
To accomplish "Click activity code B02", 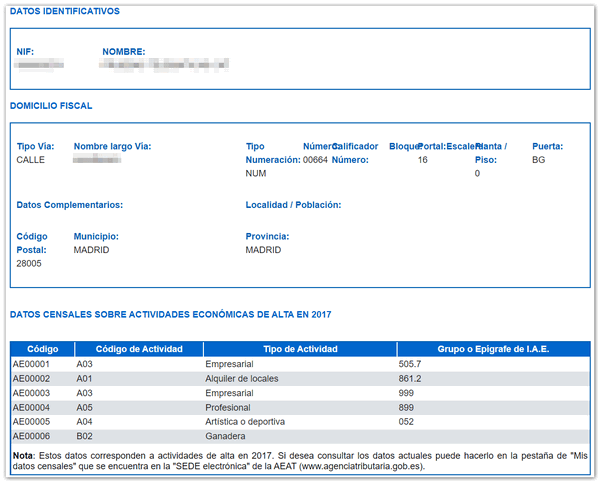I will pos(84,436).
